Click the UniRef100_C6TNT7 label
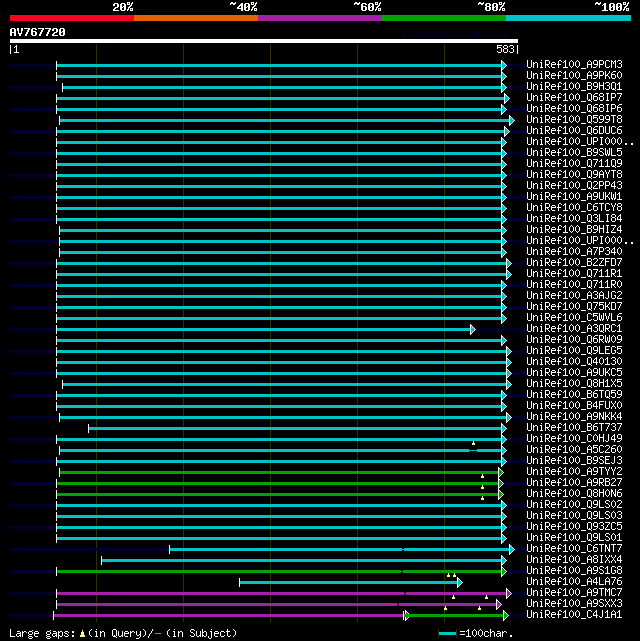 pyautogui.click(x=574, y=549)
